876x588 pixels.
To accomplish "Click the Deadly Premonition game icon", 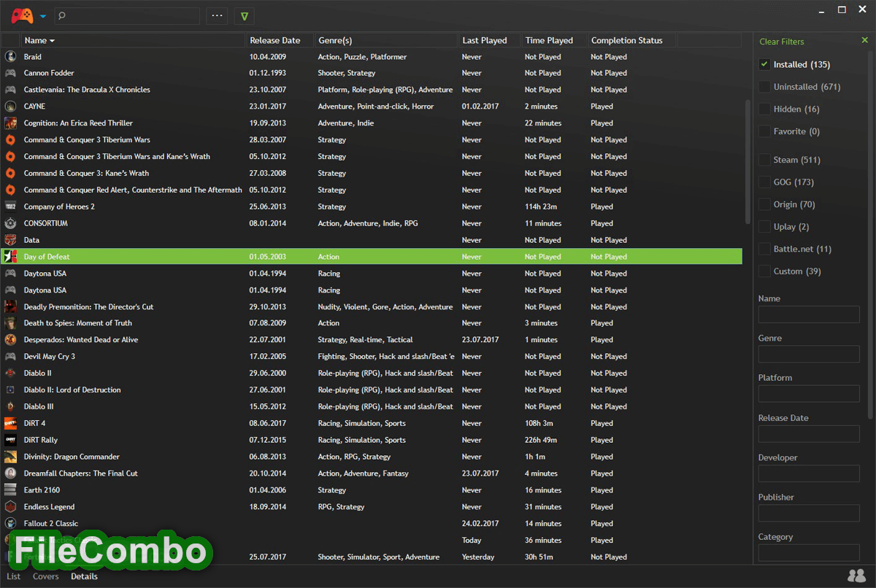I will point(10,306).
